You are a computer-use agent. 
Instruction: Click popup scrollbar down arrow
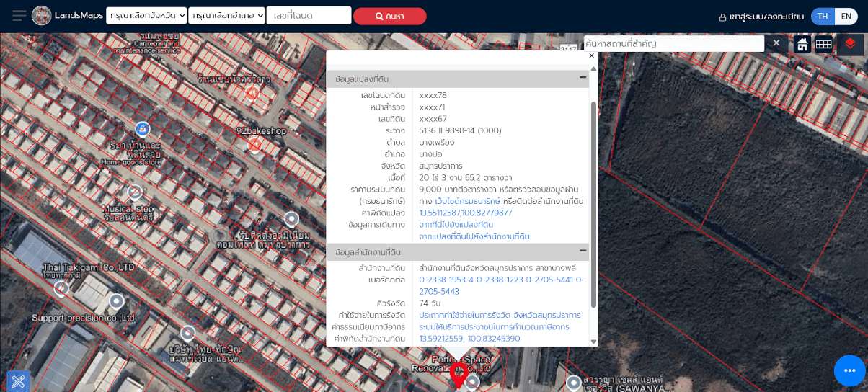[x=593, y=342]
